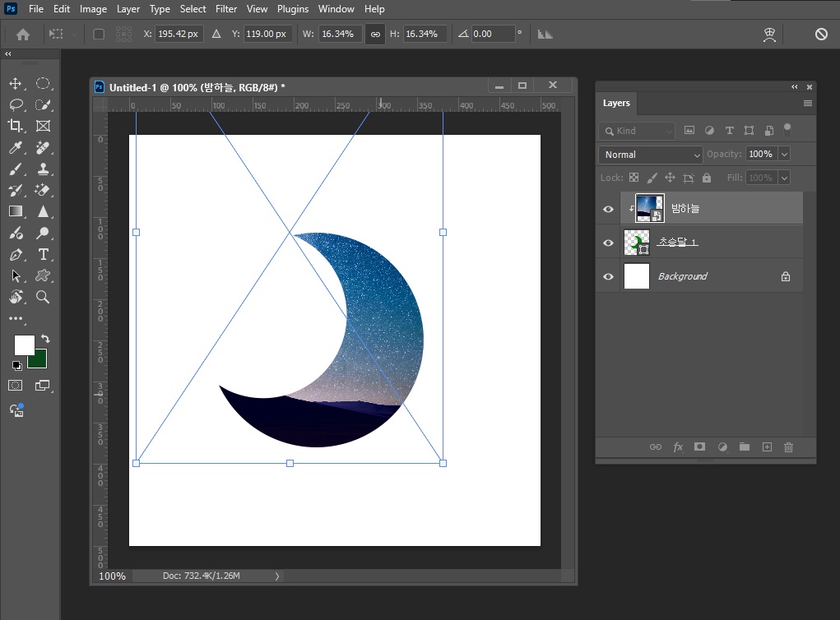
Task: Select the Hand tool
Action: 16,297
